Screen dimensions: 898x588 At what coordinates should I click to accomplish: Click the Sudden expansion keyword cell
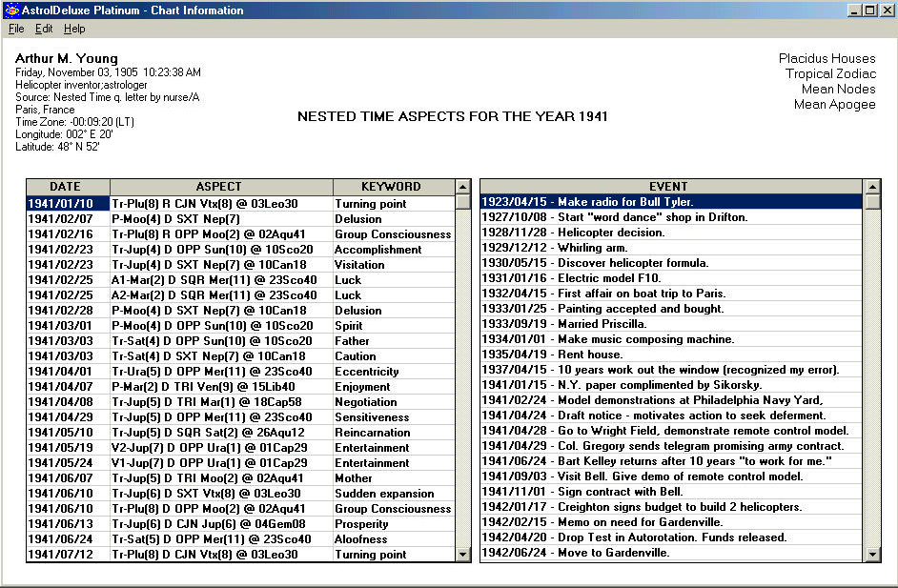pyautogui.click(x=394, y=494)
